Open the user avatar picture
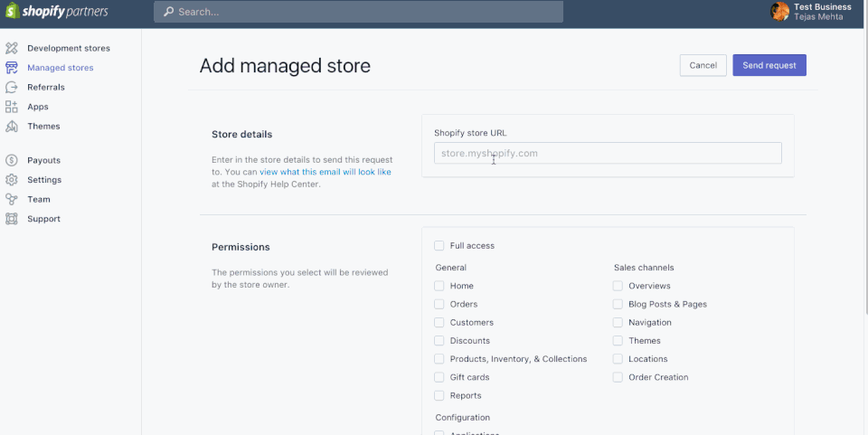 tap(780, 12)
